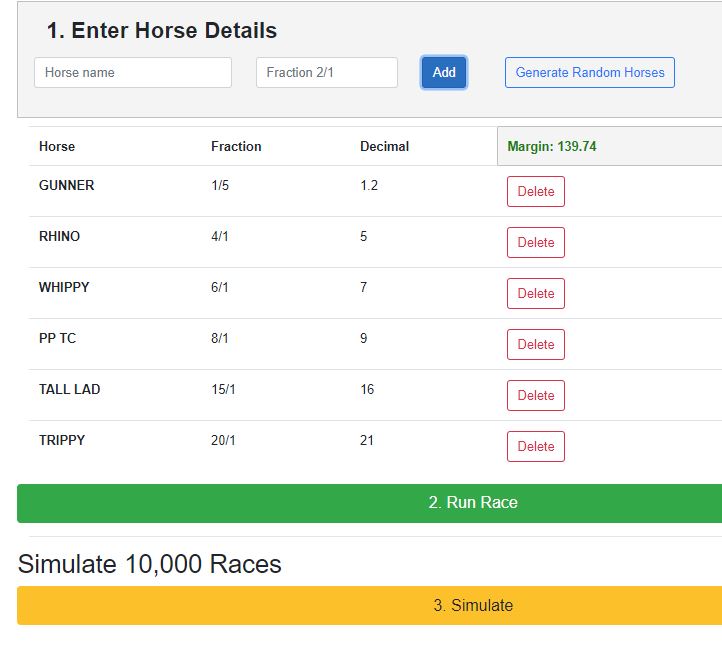Click the Fraction column header
Screen dimensions: 722x659
(236, 146)
